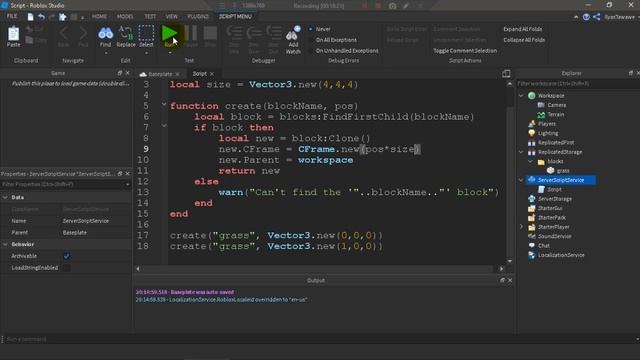Collapse the blocks folder node
This screenshot has height=360, width=640.
click(x=531, y=162)
